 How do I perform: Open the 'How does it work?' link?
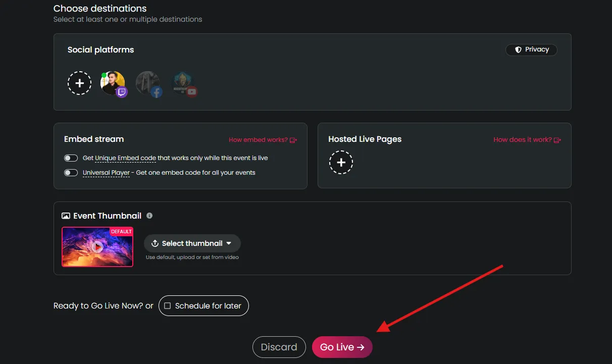[527, 139]
